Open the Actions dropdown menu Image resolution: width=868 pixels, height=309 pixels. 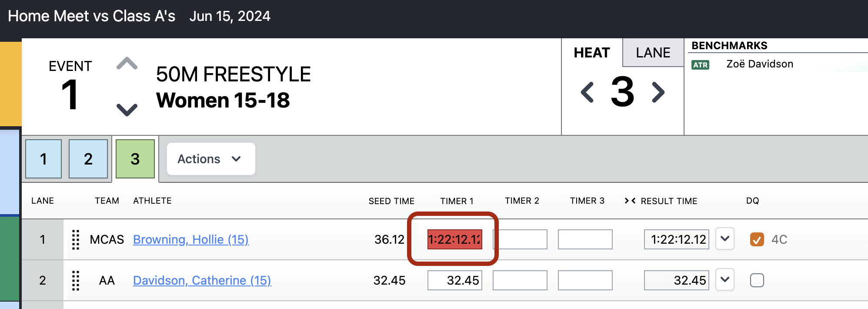(x=211, y=159)
